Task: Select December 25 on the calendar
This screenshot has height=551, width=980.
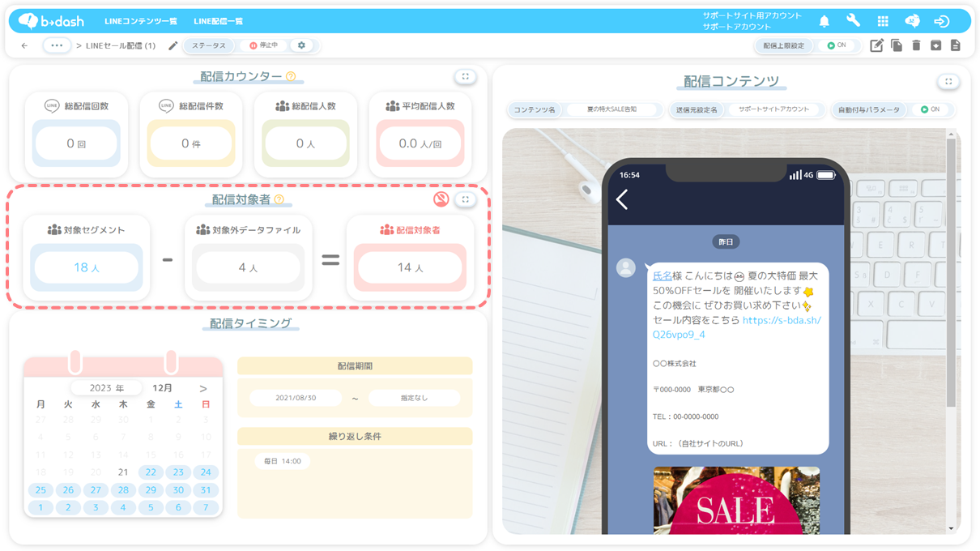Action: [40, 490]
